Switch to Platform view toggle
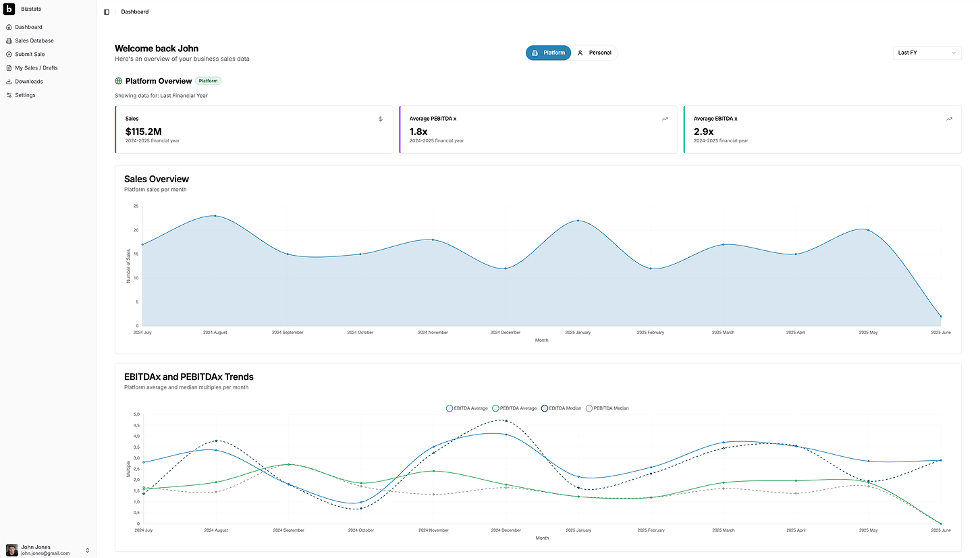 [548, 53]
